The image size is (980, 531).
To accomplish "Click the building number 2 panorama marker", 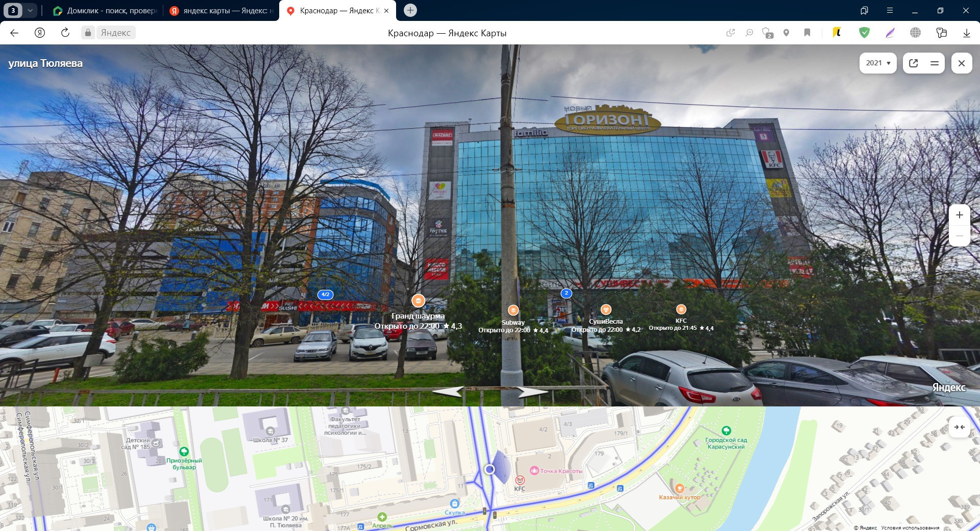I will tap(566, 293).
